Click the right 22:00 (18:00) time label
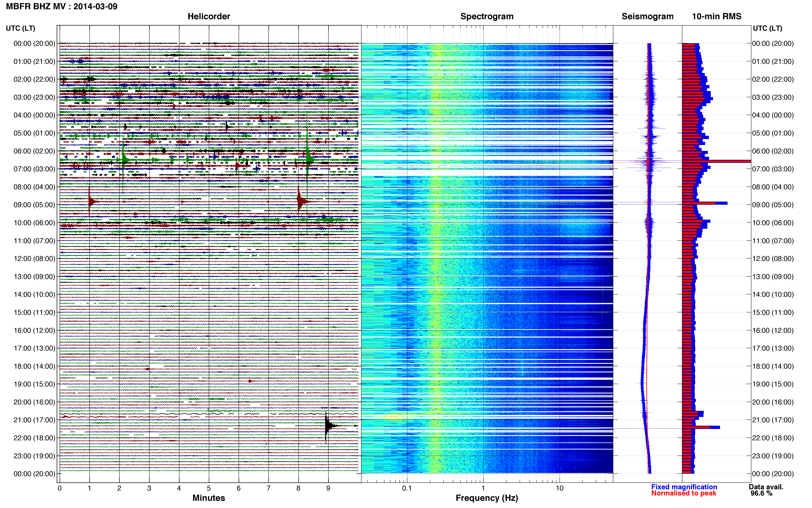 [773, 438]
